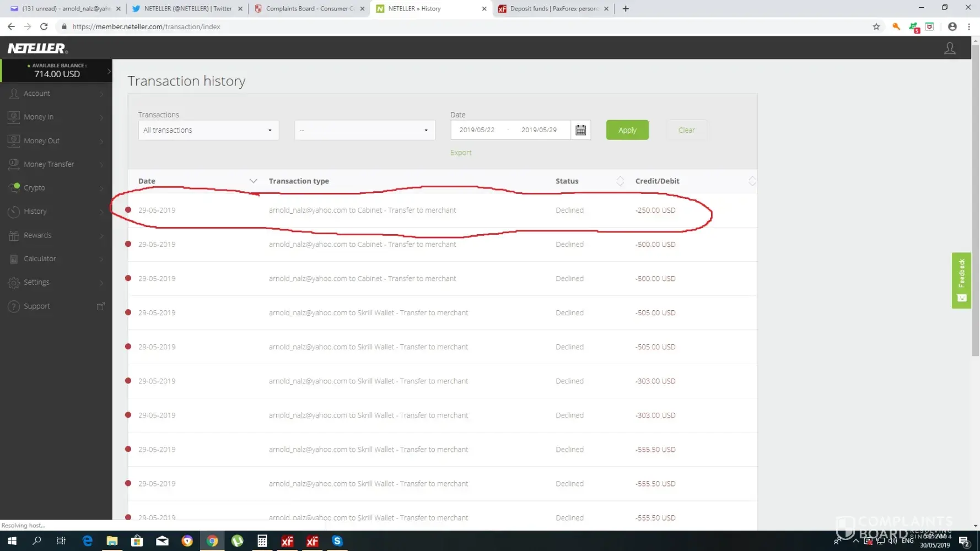Image resolution: width=980 pixels, height=551 pixels.
Task: Sort by the Date column arrow
Action: click(253, 181)
